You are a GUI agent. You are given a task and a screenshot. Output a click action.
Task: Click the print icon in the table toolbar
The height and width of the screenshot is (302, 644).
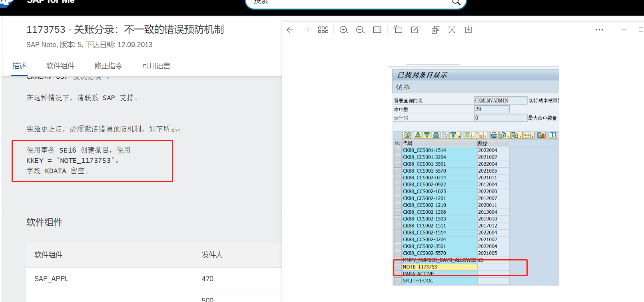494,135
